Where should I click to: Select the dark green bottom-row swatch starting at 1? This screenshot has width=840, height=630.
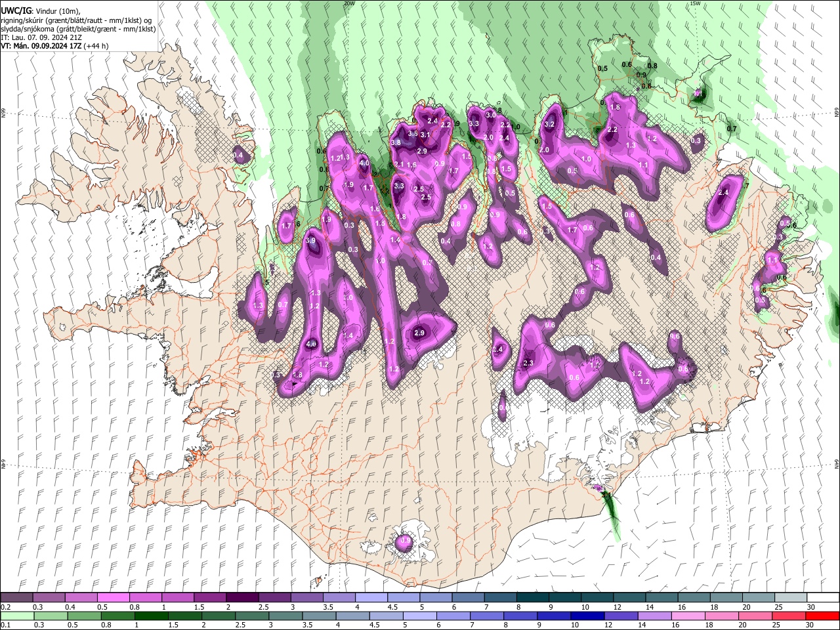coord(151,616)
